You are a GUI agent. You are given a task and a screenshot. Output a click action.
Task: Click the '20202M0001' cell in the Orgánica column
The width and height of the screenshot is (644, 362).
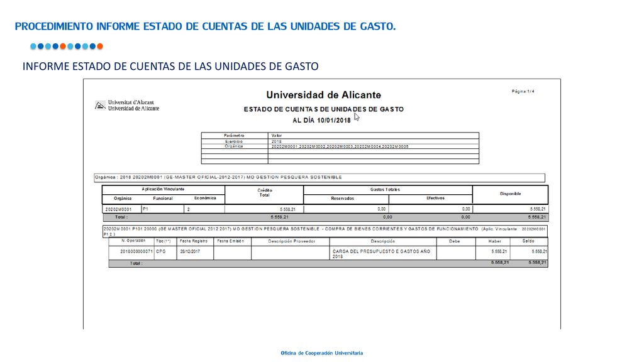(x=118, y=209)
